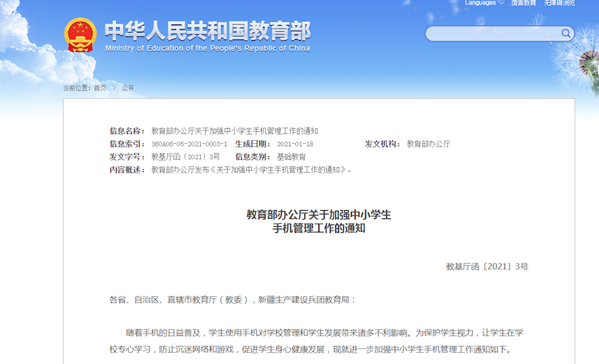Image resolution: width=599 pixels, height=364 pixels.
Task: Select 公开 in the breadcrumb
Action: (128, 88)
